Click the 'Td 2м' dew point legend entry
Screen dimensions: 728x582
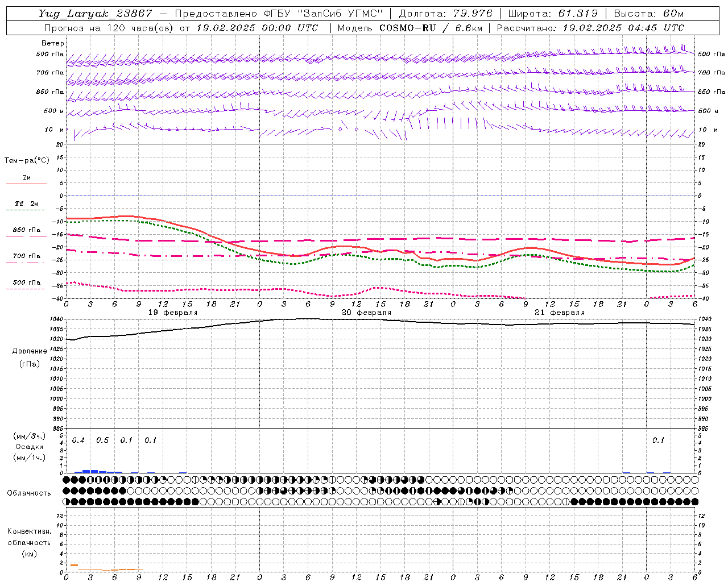tap(26, 203)
